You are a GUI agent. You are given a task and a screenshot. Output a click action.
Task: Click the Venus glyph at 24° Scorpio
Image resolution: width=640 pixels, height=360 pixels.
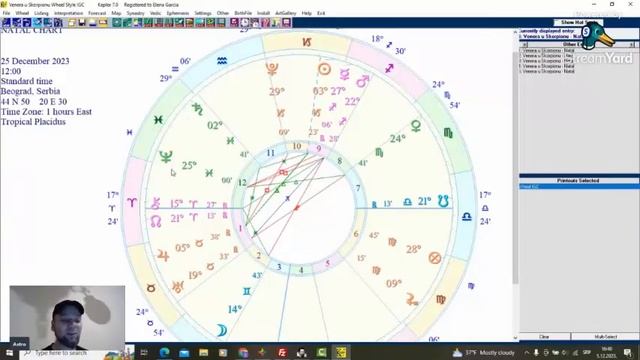point(416,126)
